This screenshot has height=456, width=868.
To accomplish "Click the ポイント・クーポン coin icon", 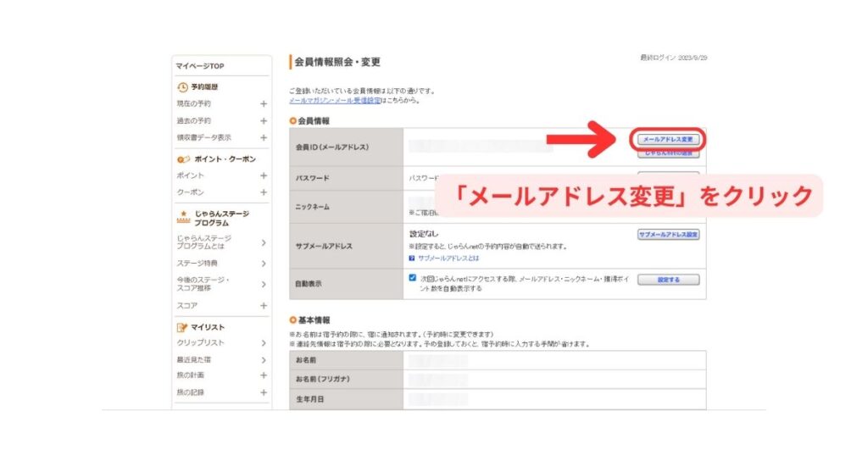I will coord(183,159).
